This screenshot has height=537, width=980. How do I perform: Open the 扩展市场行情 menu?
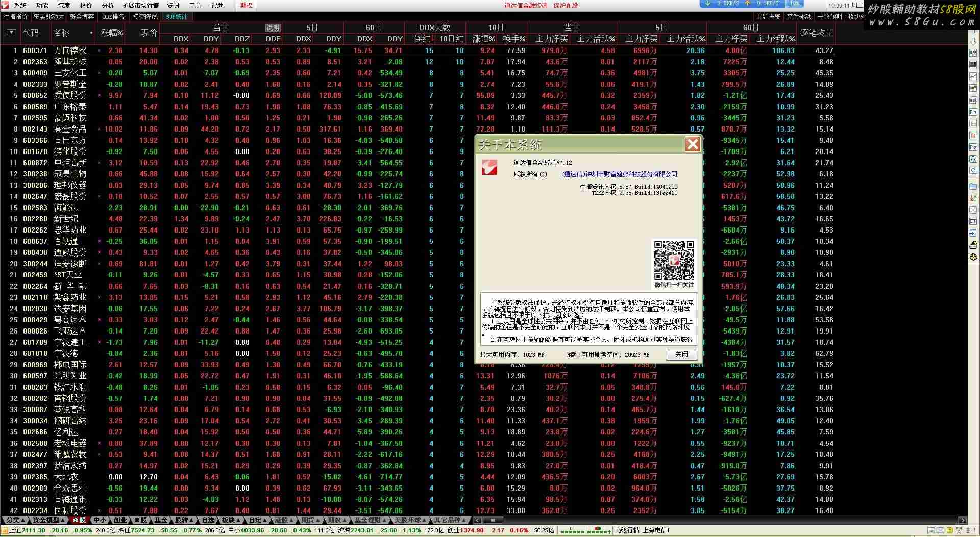140,6
